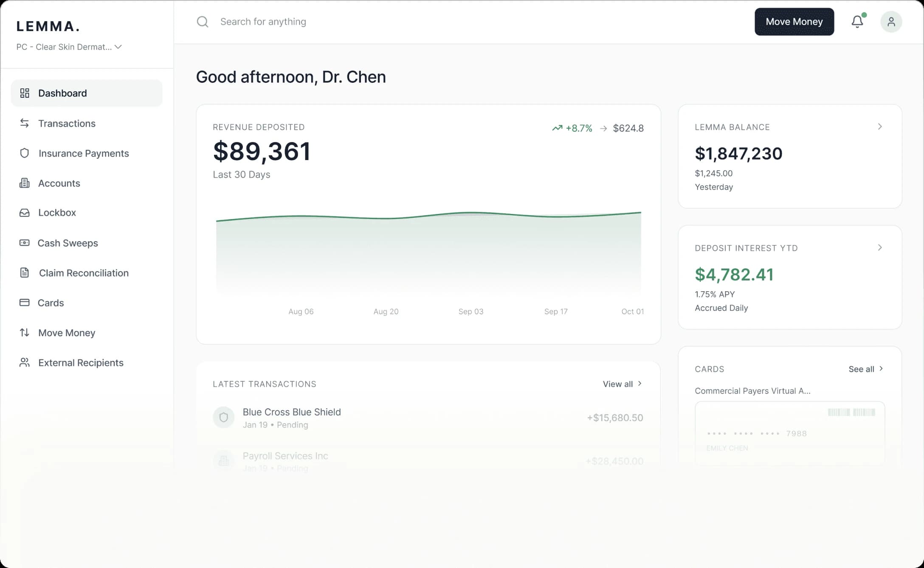Go to Dashboard in the sidebar
This screenshot has height=568, width=924.
(87, 93)
